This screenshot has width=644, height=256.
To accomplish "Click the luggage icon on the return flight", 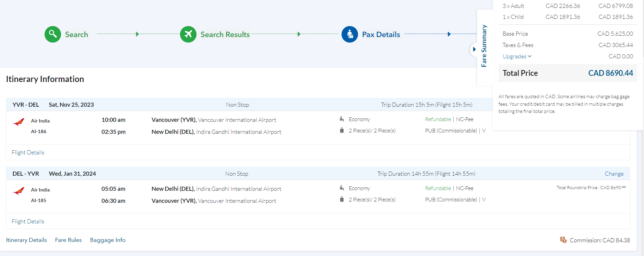I will pos(342,199).
